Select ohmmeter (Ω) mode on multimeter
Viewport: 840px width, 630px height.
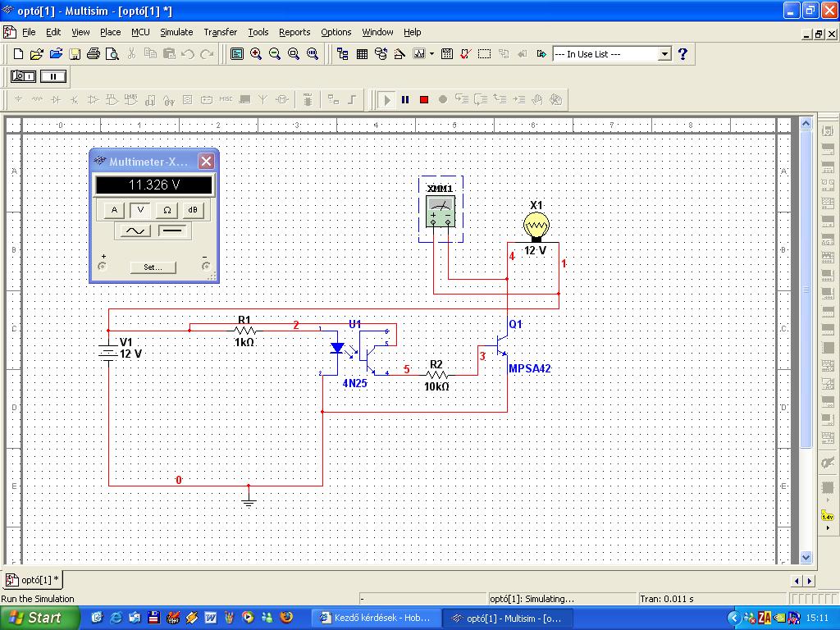pos(167,210)
